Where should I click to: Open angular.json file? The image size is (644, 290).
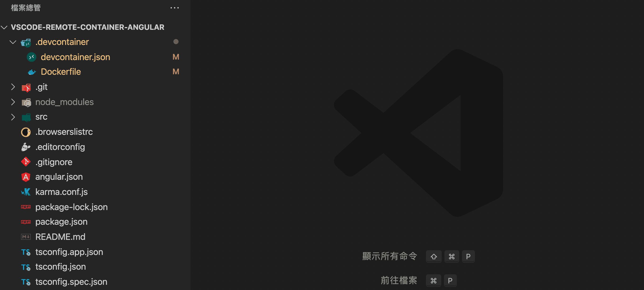pyautogui.click(x=59, y=177)
